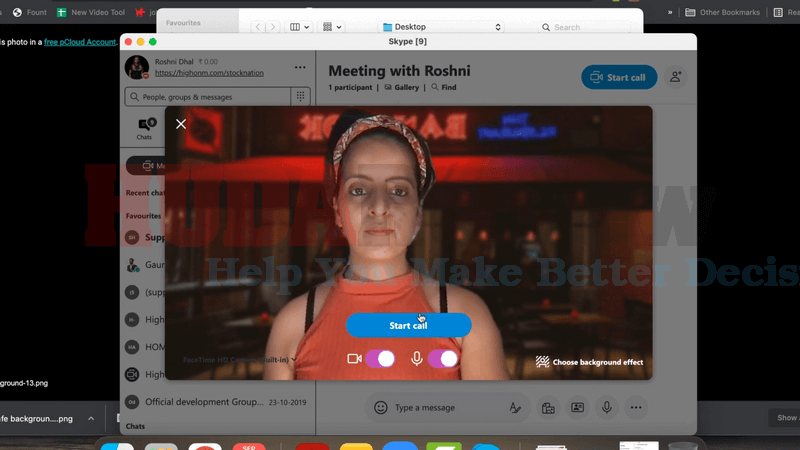Screen dimensions: 800x450
Task: Click Roshni Dhal profile picture
Action: click(x=137, y=67)
